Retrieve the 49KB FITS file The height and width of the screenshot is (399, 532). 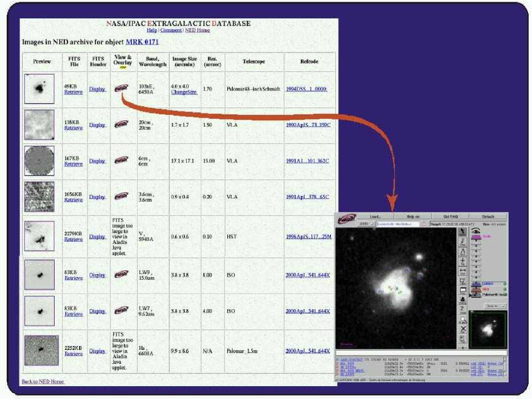point(74,92)
